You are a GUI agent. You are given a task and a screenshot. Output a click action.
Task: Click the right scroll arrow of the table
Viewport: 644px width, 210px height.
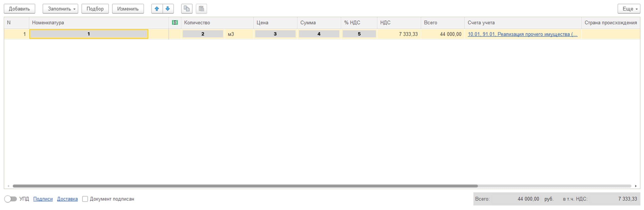click(x=636, y=186)
